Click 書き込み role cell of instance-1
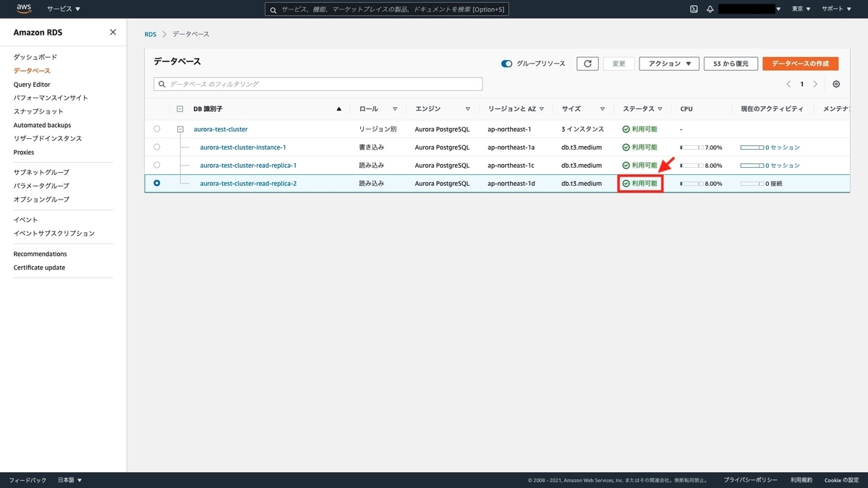This screenshot has height=488, width=868. [371, 147]
